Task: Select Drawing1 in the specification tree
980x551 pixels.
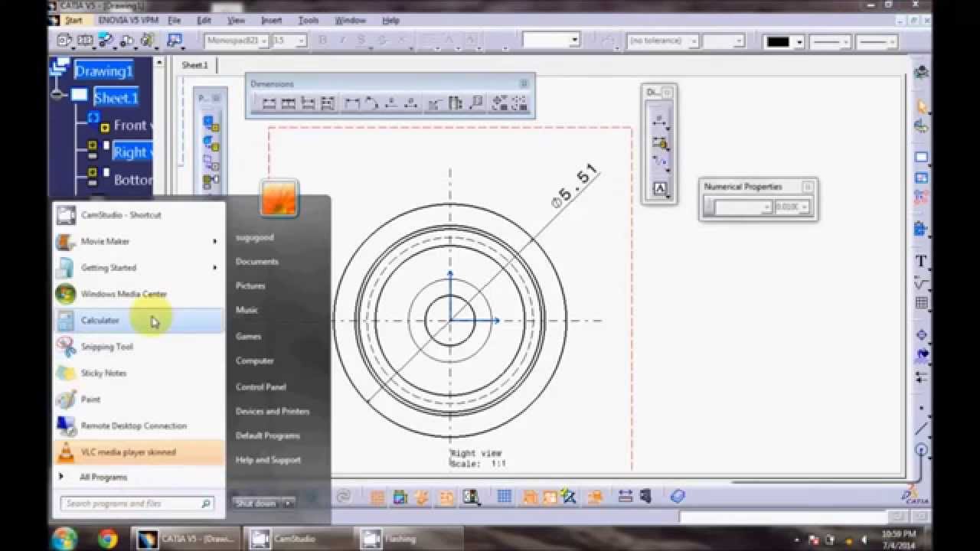Action: click(x=103, y=71)
